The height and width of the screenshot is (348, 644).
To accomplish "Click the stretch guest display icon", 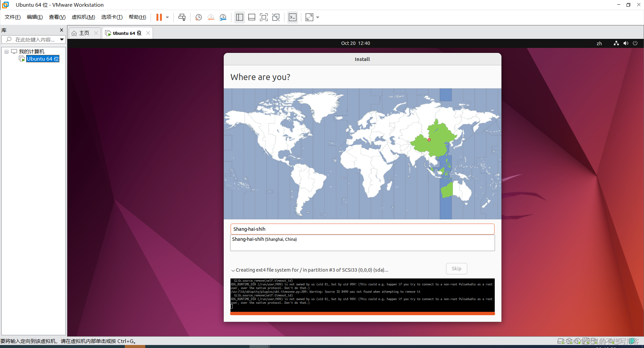I will 309,17.
